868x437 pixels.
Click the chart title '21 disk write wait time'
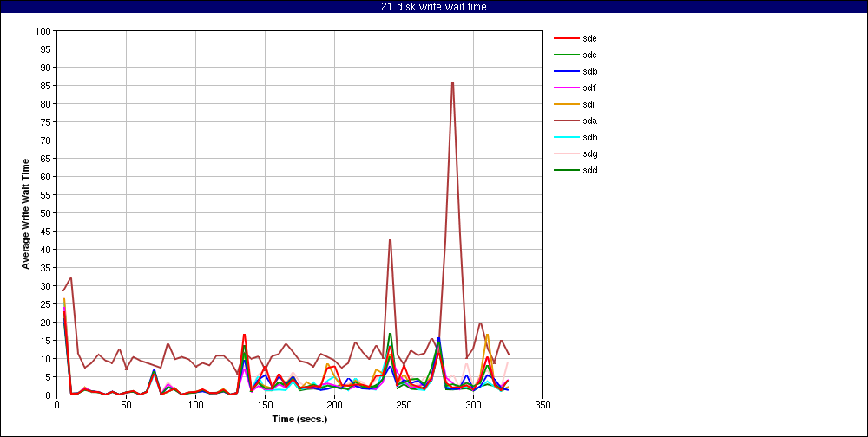coord(434,7)
